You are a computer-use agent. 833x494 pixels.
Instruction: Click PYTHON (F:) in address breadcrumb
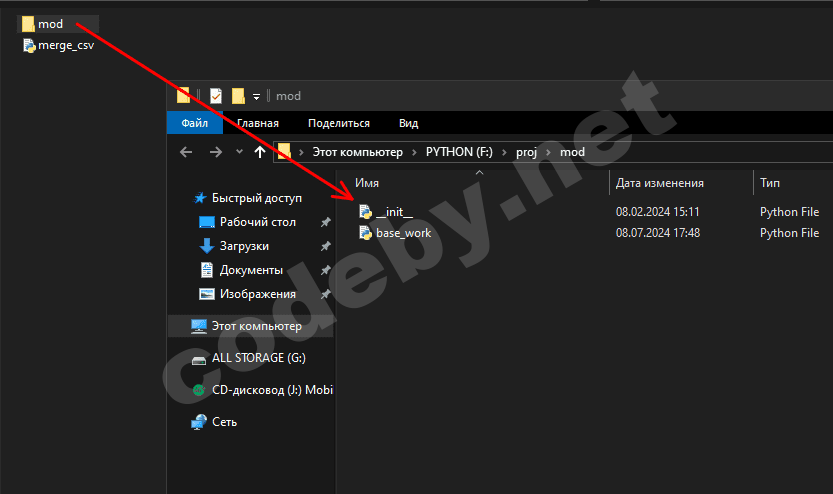tap(459, 152)
